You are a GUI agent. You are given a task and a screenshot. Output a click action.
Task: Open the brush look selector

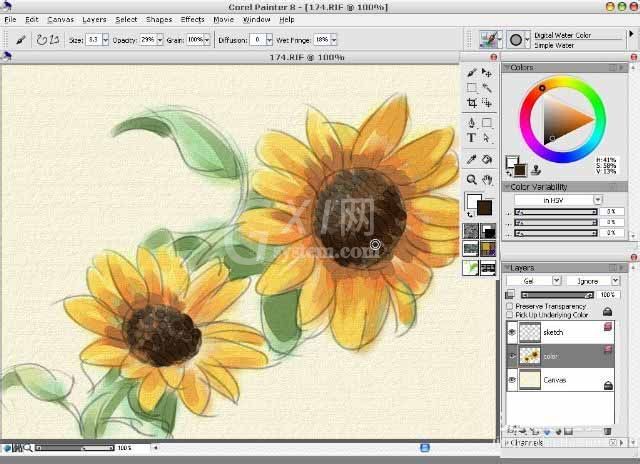[x=471, y=268]
